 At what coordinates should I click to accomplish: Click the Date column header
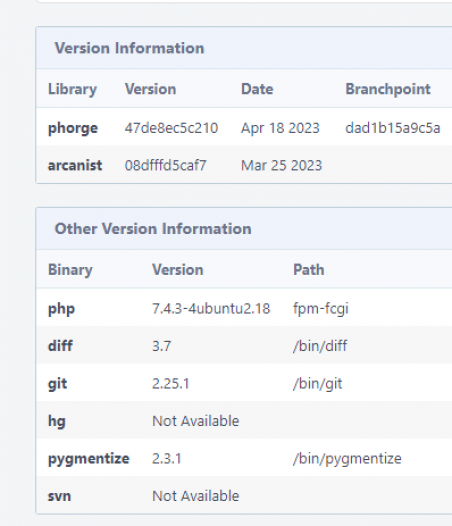coord(257,89)
